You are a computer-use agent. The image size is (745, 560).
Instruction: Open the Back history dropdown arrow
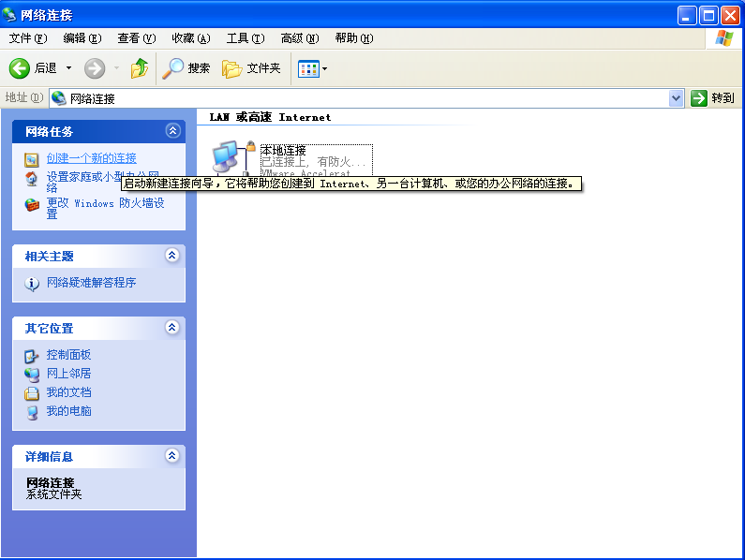pos(69,68)
